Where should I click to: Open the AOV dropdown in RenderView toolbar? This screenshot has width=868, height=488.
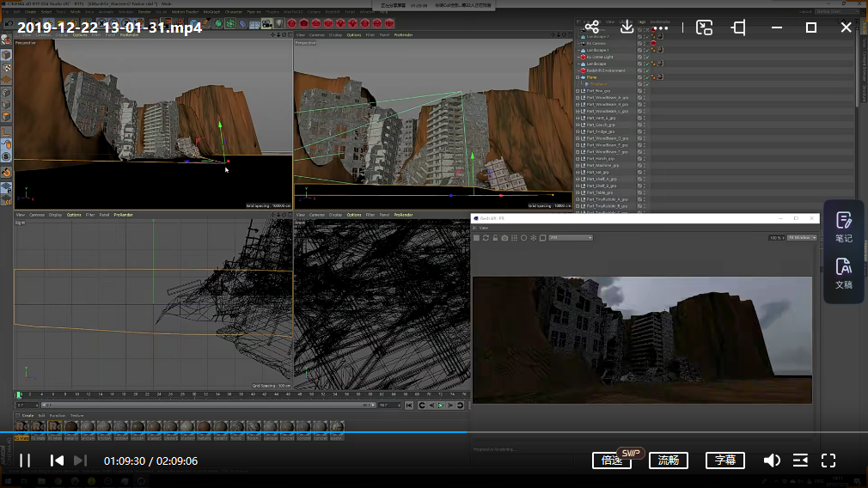tap(571, 238)
